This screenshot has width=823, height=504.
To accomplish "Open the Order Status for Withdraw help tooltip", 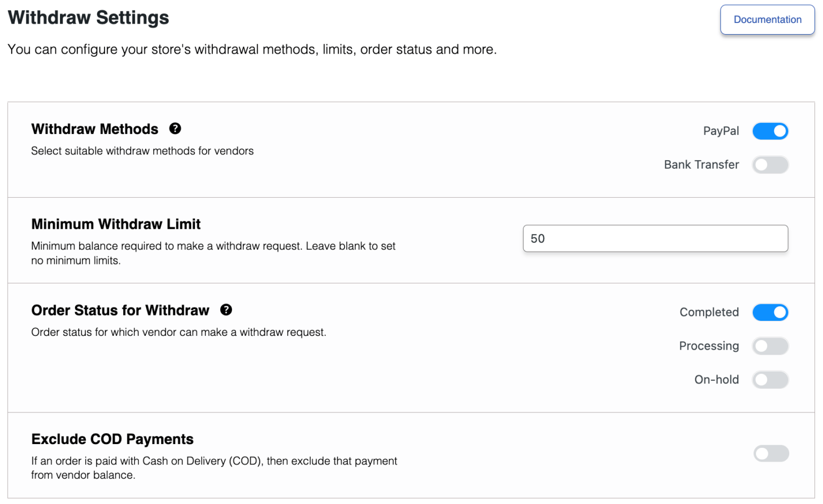I will pos(227,310).
